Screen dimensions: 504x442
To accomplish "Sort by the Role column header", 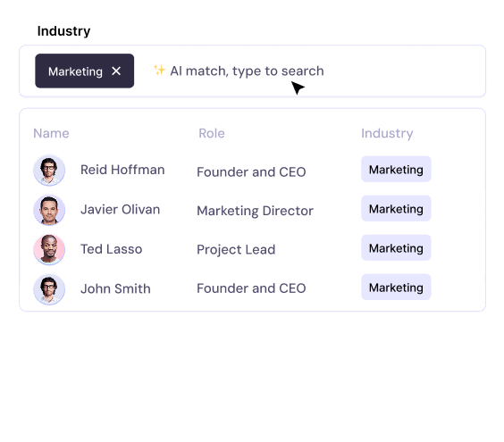I will click(212, 133).
